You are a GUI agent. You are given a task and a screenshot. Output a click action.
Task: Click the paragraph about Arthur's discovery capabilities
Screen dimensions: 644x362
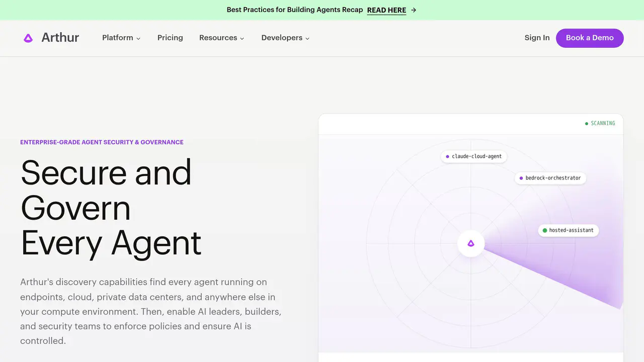coord(151,311)
